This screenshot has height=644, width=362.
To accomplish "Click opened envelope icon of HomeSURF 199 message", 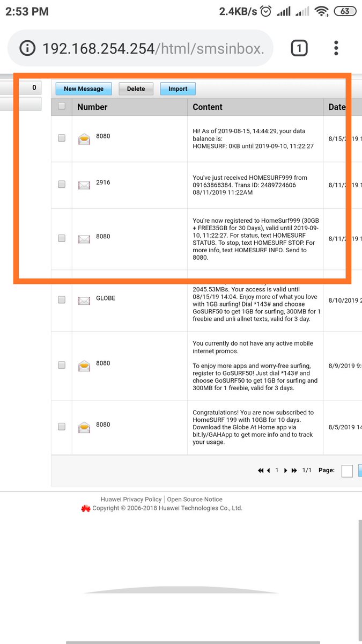I will (84, 427).
